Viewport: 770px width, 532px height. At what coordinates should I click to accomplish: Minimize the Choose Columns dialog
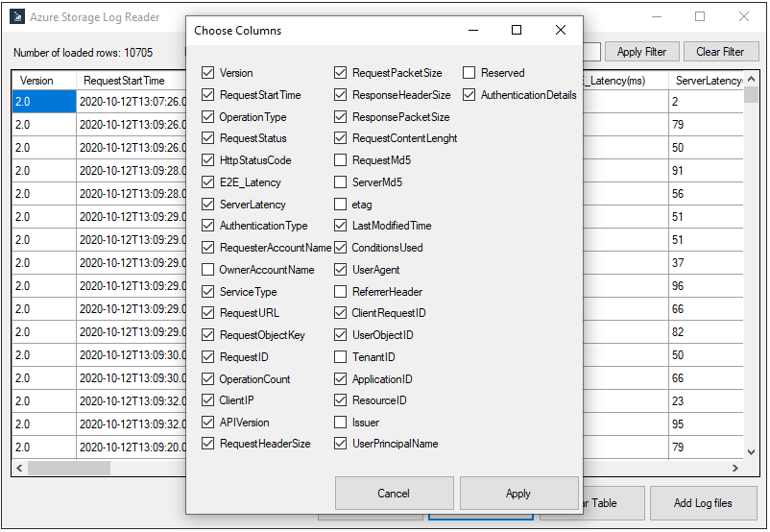click(473, 31)
